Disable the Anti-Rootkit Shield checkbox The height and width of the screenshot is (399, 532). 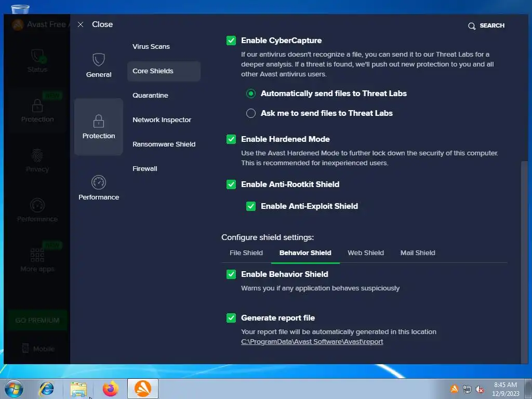tap(231, 184)
